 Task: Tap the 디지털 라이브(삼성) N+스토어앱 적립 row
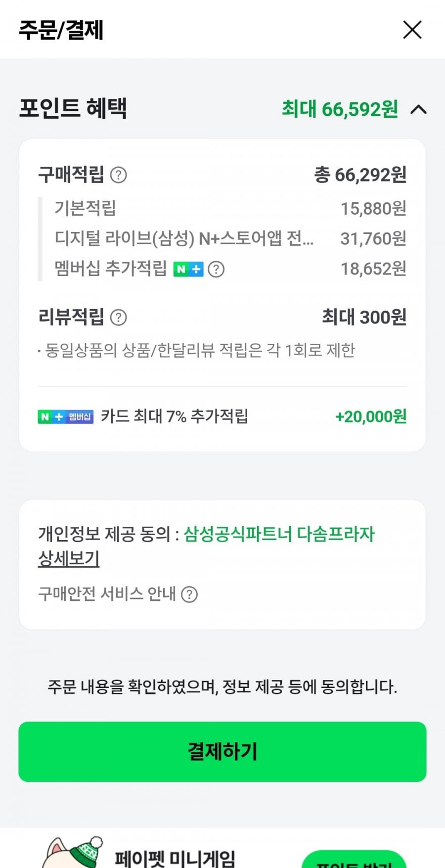tap(184, 238)
